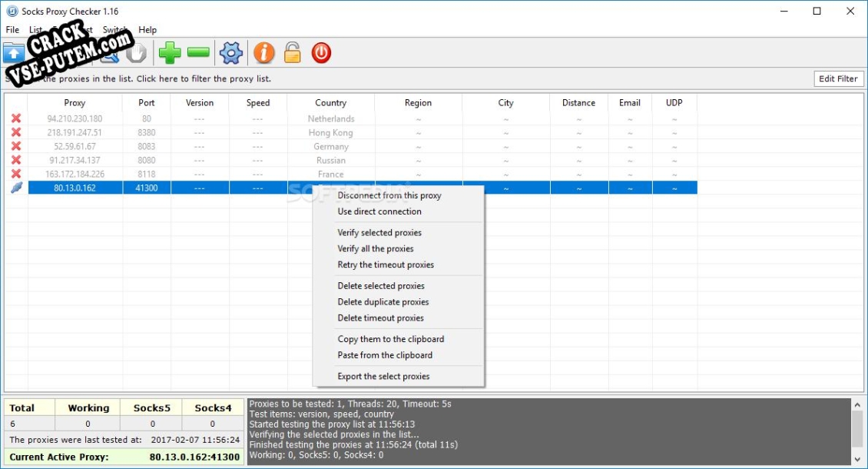Click the Total count value 6

[x=13, y=424]
